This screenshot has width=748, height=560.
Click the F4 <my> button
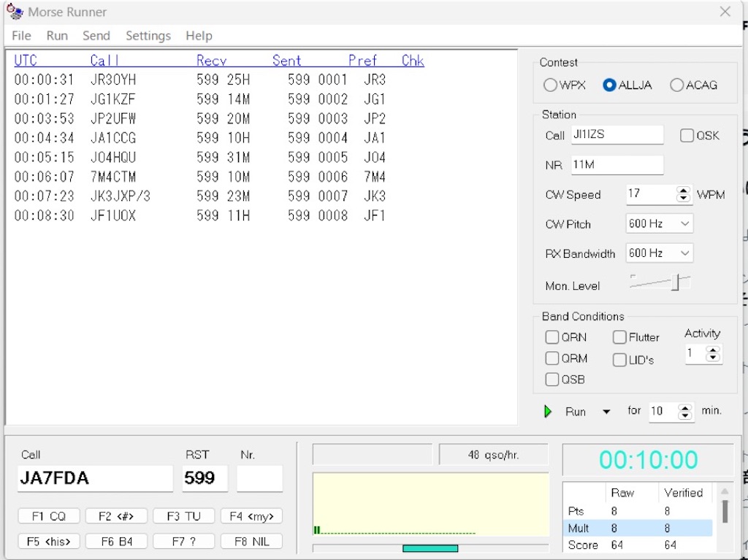251,516
